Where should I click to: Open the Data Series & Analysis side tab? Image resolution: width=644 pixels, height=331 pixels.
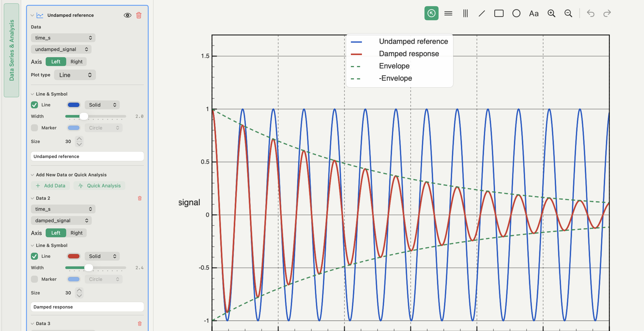tap(11, 50)
